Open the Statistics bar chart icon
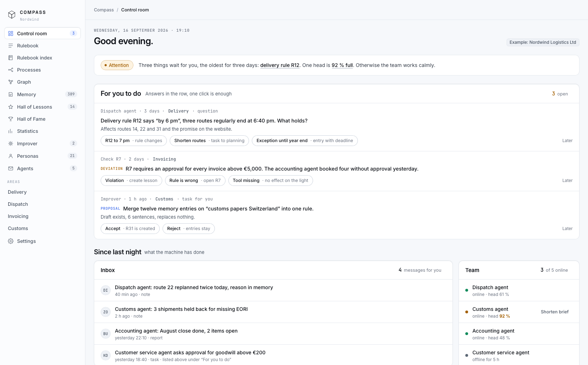Image resolution: width=588 pixels, height=365 pixels. 11,131
